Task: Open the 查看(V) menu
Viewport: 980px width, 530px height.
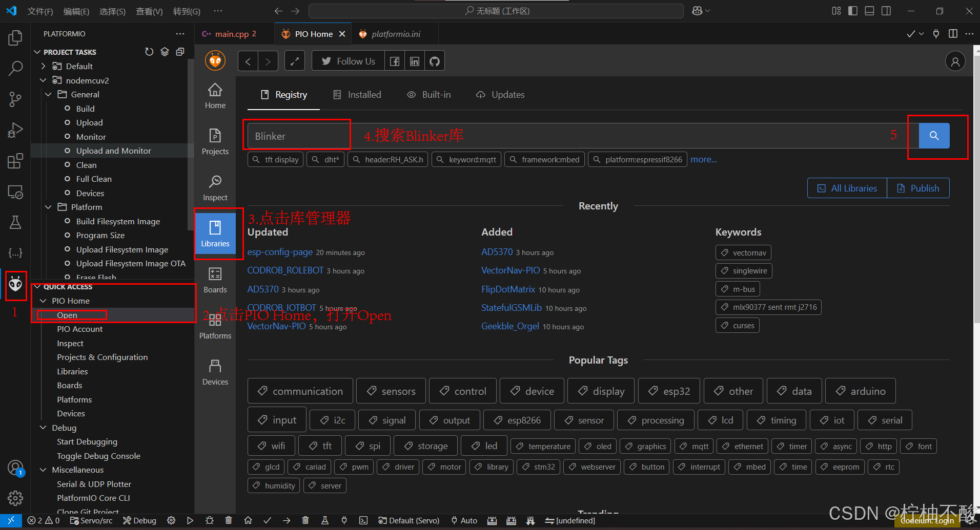Action: pos(149,11)
